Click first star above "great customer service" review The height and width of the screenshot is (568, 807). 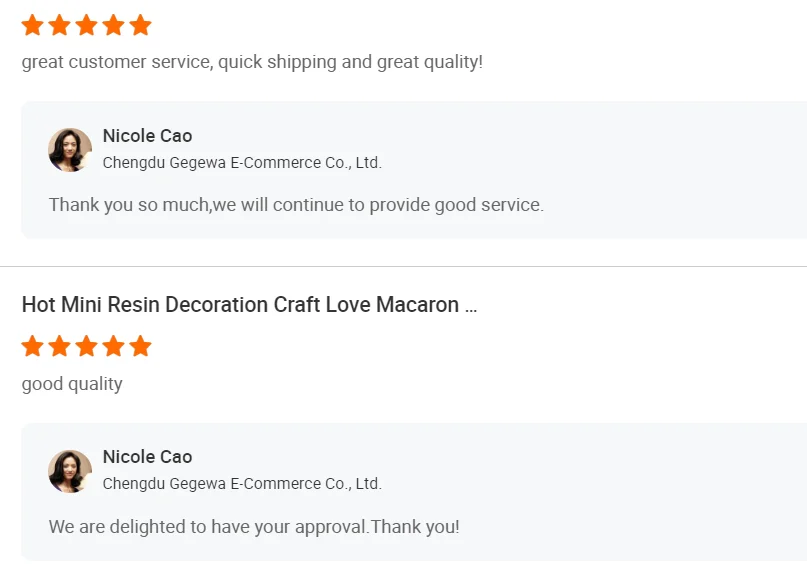tap(33, 25)
